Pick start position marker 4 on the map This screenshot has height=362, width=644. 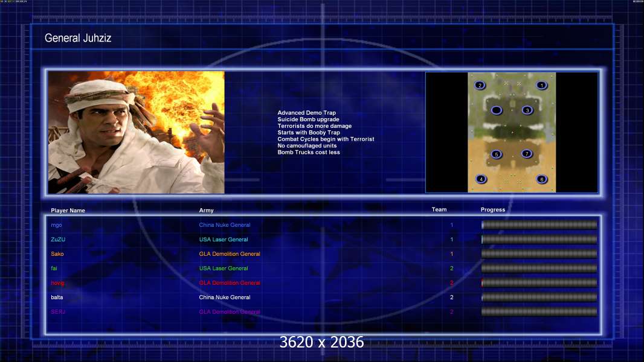pos(481,179)
